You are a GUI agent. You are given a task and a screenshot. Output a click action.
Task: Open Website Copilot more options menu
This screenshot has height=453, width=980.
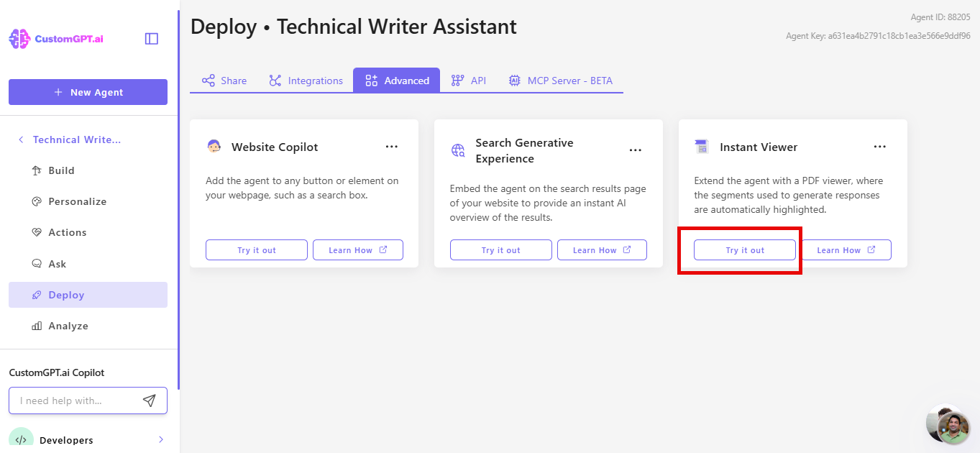(x=391, y=147)
